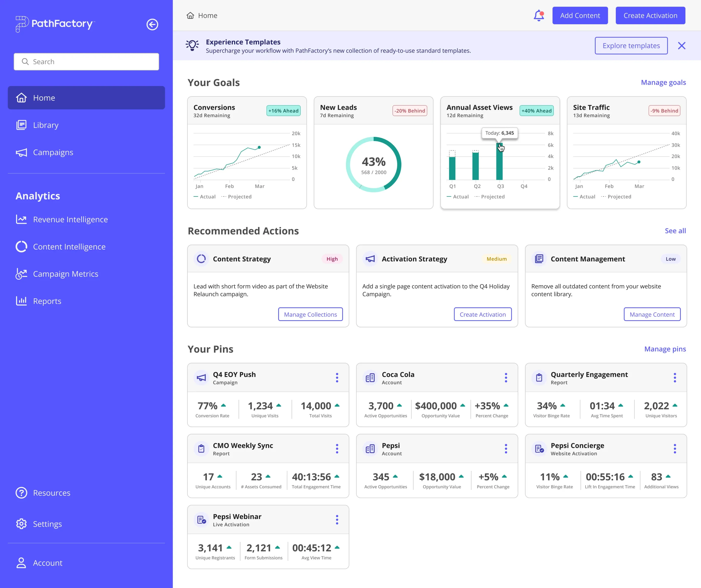The width and height of the screenshot is (701, 588).
Task: Open options menu for Pepsi Webinar pin
Action: pos(337,520)
